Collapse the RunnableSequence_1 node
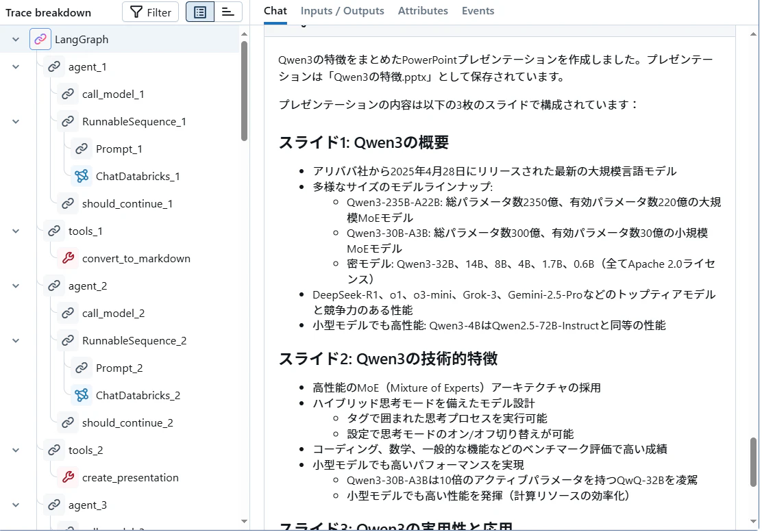762x532 pixels. 16,121
